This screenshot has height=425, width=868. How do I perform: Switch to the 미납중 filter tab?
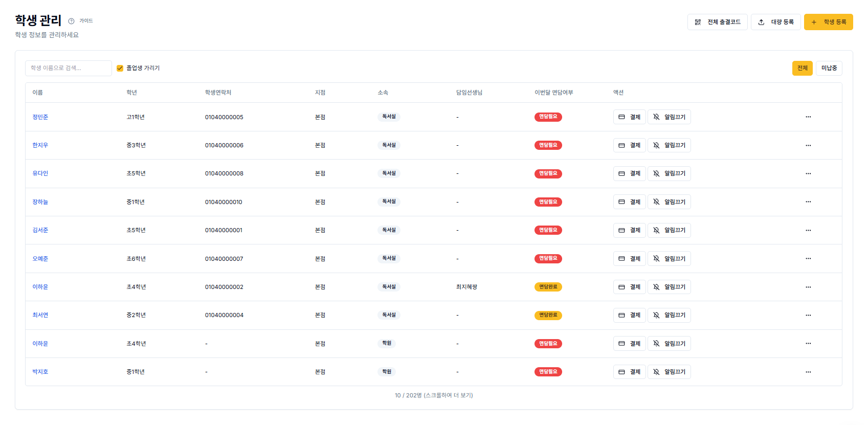829,68
